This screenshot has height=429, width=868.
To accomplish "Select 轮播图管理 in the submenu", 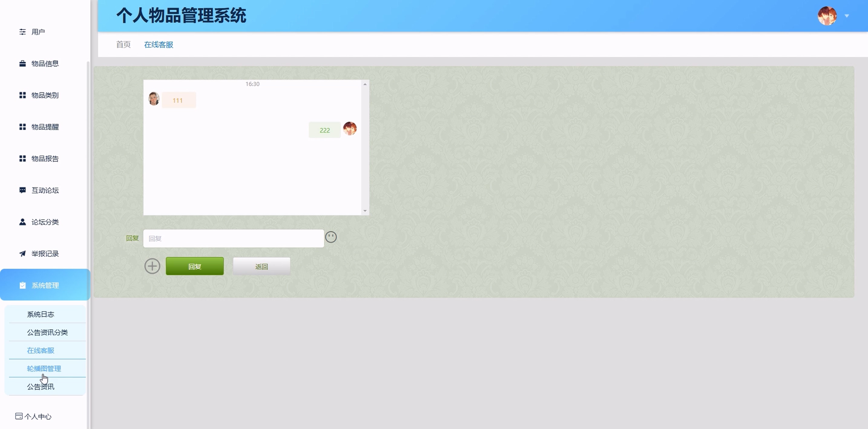I will [44, 368].
